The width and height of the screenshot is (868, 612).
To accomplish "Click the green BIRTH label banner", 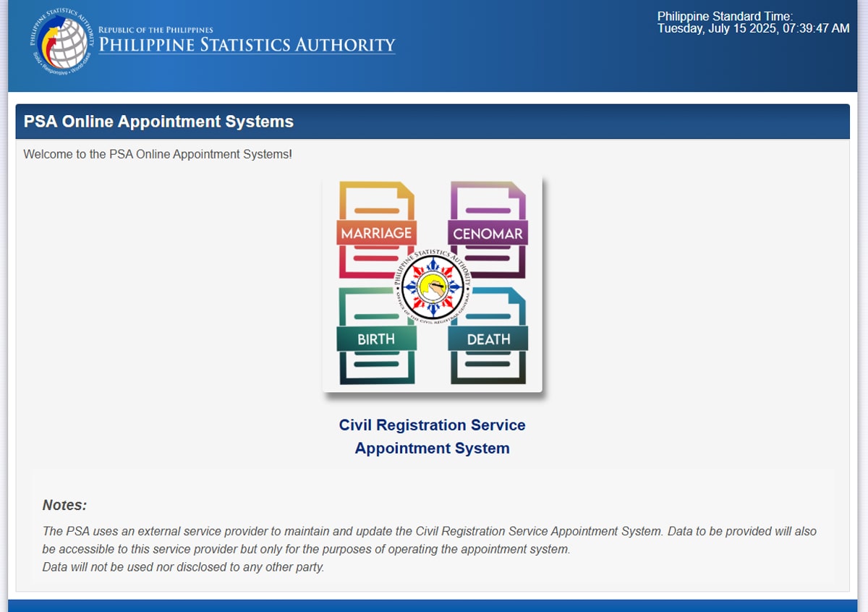I will coord(376,338).
